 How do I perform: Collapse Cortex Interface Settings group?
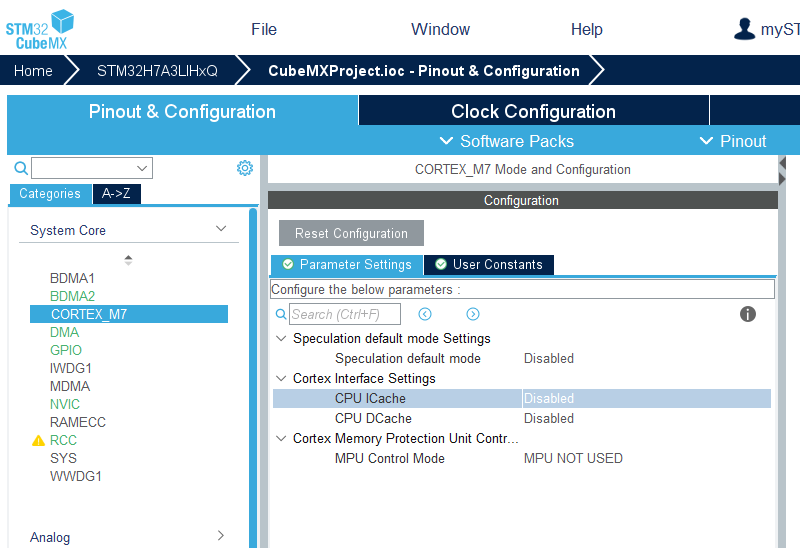tap(279, 379)
